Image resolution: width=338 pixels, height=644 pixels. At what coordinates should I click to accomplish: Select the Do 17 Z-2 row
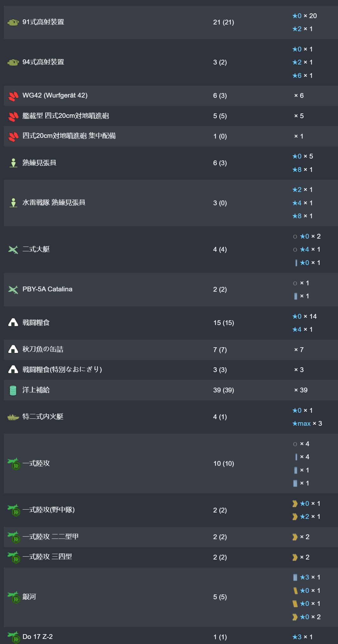click(x=171, y=636)
